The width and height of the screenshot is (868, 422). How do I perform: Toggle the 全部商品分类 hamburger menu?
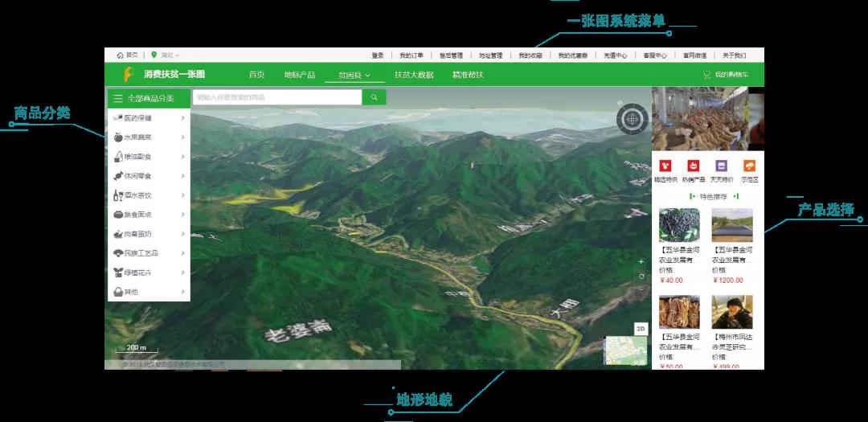pos(118,98)
